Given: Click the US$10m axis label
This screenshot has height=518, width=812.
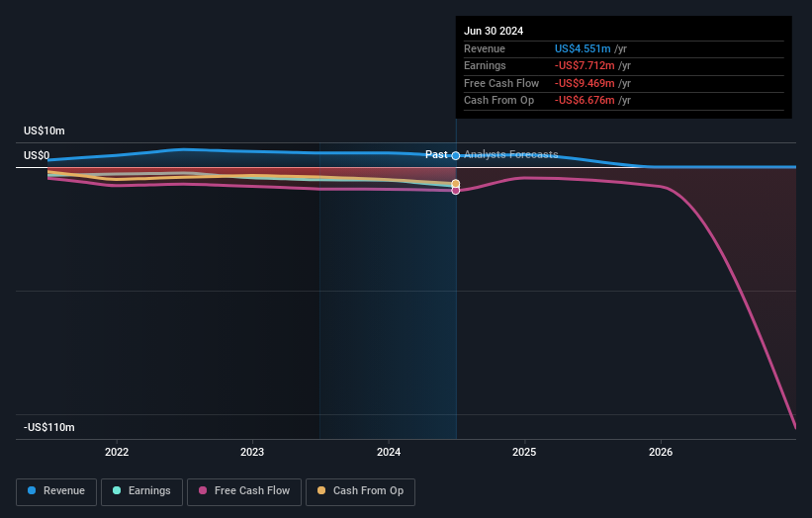Looking at the screenshot, I should [45, 130].
